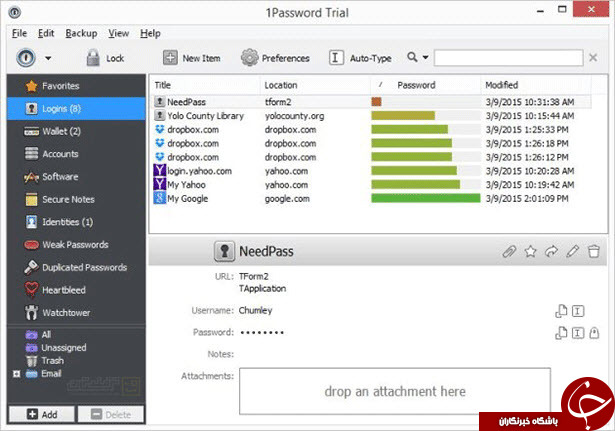This screenshot has width=615, height=431.
Task: Click the search magnifier icon
Action: pos(412,57)
